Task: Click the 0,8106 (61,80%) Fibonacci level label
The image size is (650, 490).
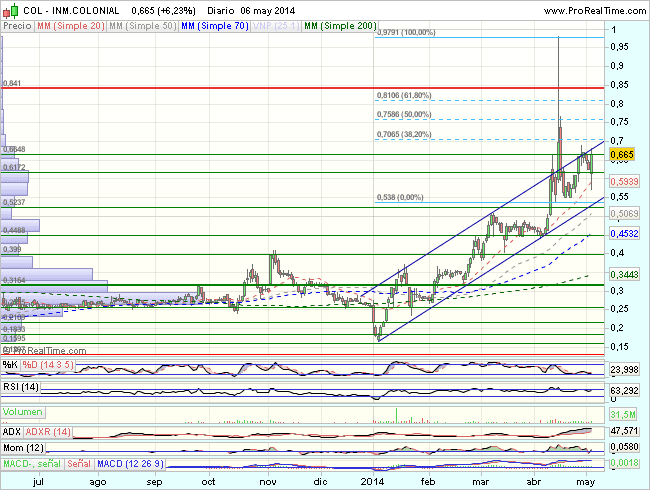Action: tap(403, 96)
